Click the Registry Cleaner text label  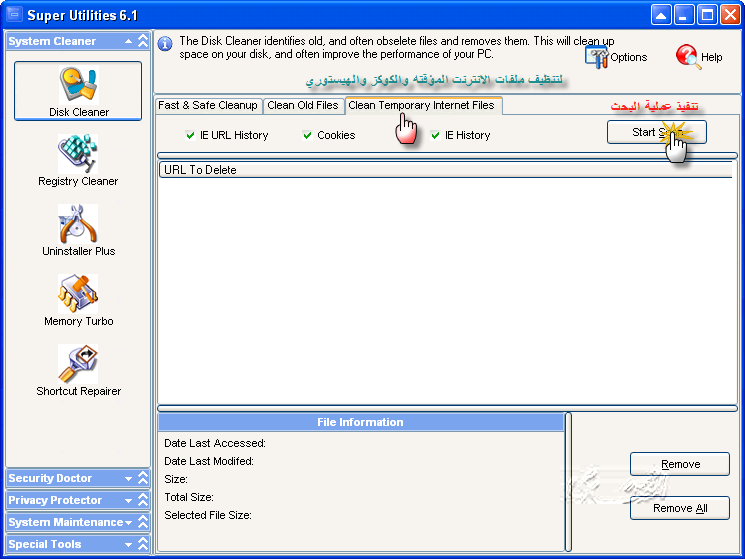pos(78,181)
